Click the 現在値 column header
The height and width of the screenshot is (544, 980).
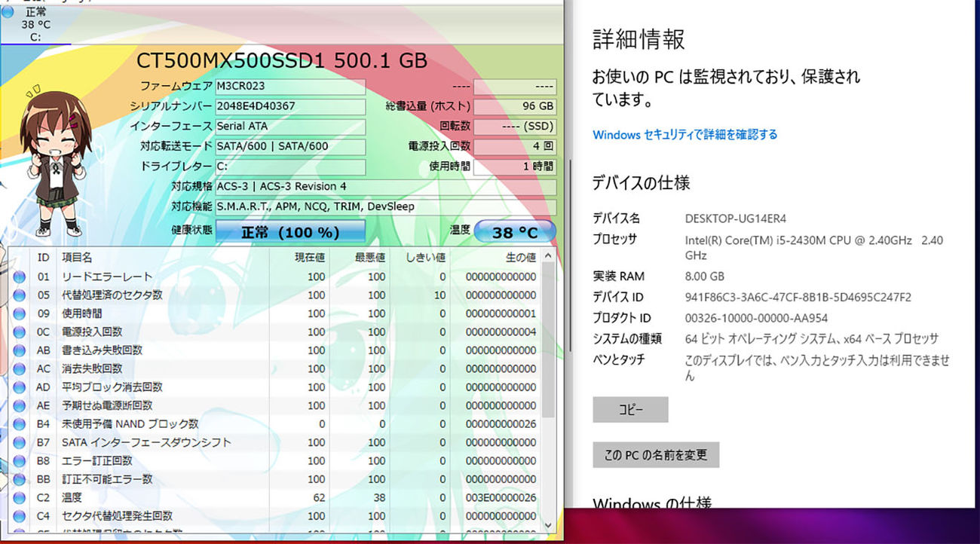tap(299, 258)
